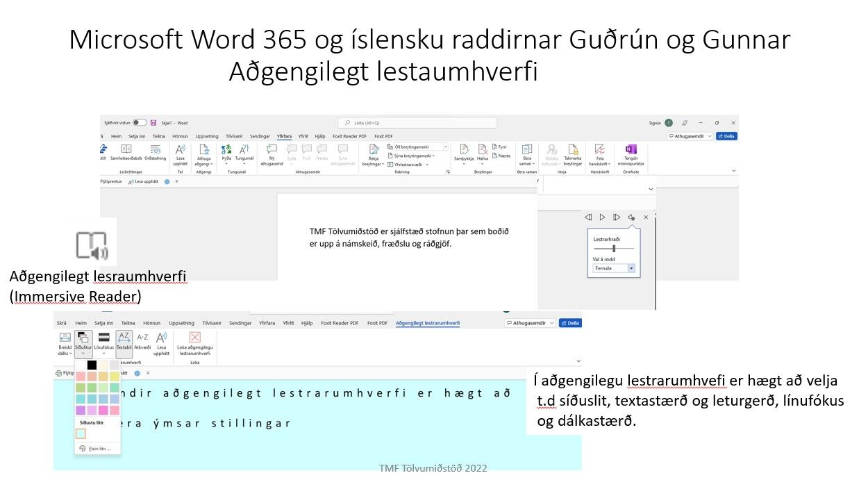Screen dimensions: 868x480
Task: Click Lesa upphátt in the Immersive Reader ribbon
Action: [x=162, y=344]
